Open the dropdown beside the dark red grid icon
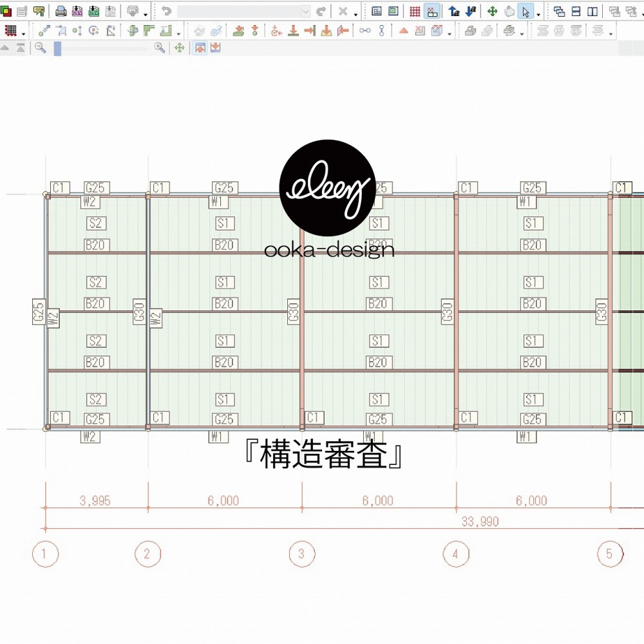644x644 pixels. coord(23,33)
